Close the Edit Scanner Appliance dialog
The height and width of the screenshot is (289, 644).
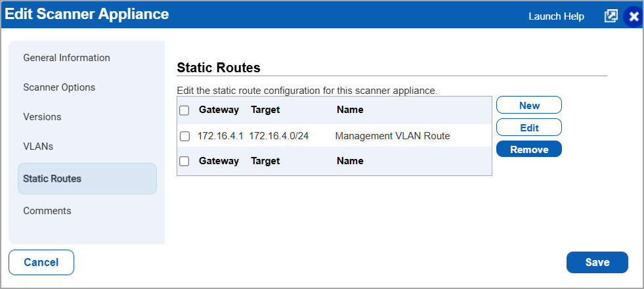pyautogui.click(x=633, y=17)
